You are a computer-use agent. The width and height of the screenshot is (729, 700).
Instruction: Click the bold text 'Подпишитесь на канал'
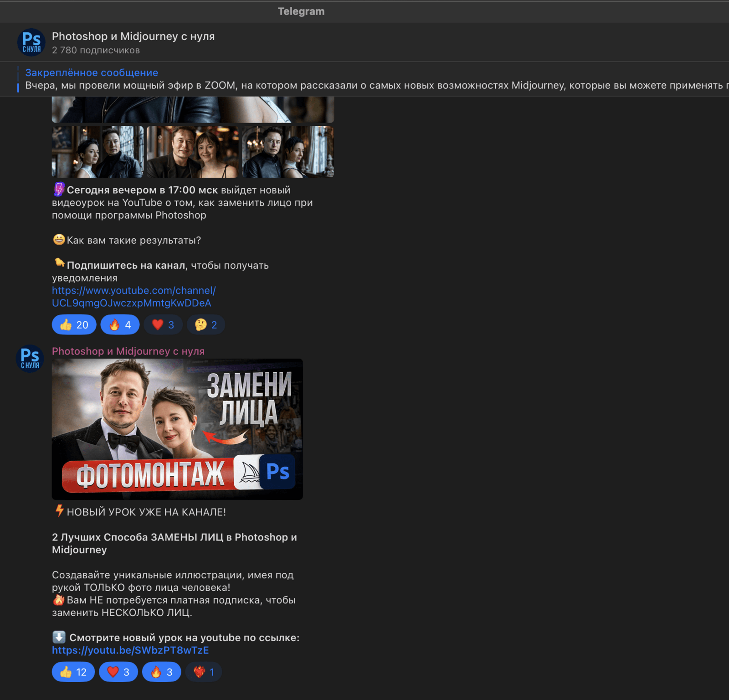(x=126, y=265)
